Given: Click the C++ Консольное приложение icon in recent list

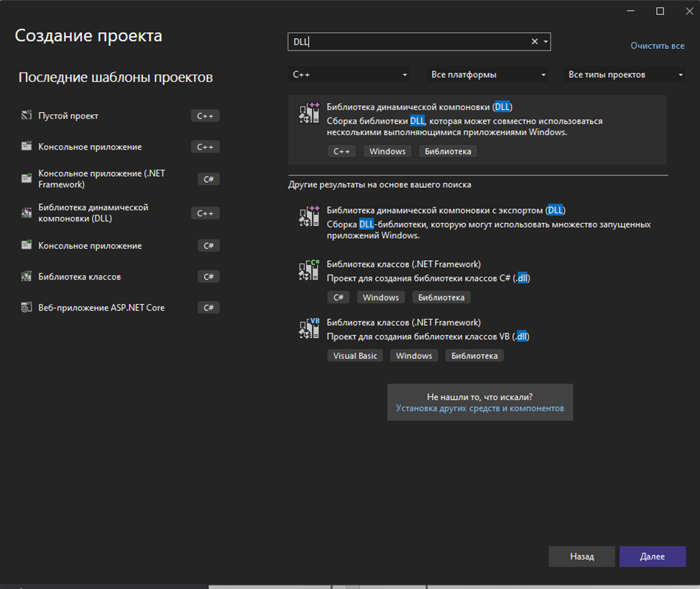Looking at the screenshot, I should [x=27, y=146].
